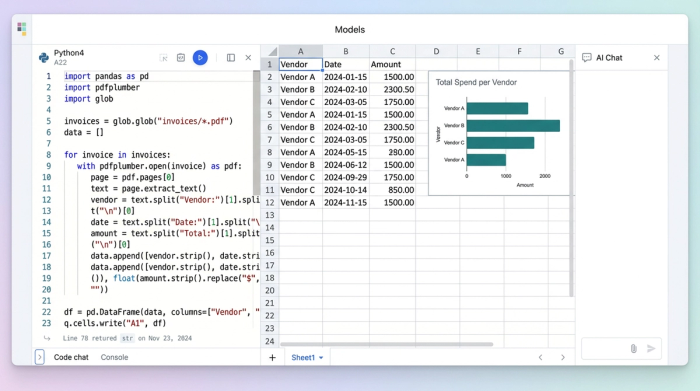Viewport: 700px width, 391px height.
Task: Click the Date header cell B1
Action: pyautogui.click(x=346, y=64)
